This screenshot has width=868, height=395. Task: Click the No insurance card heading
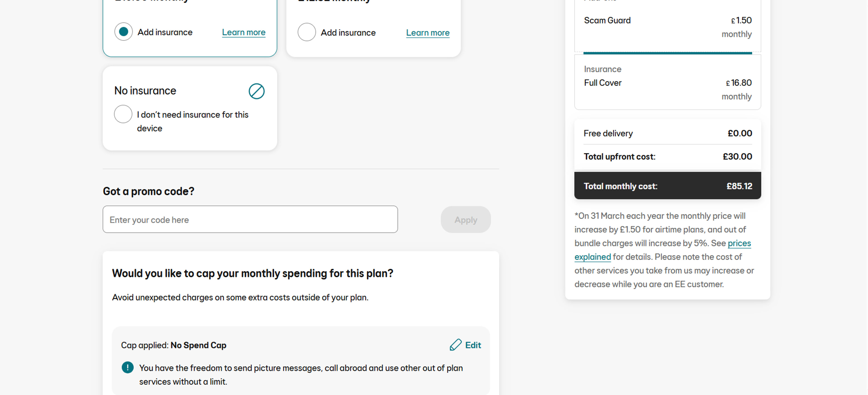145,91
